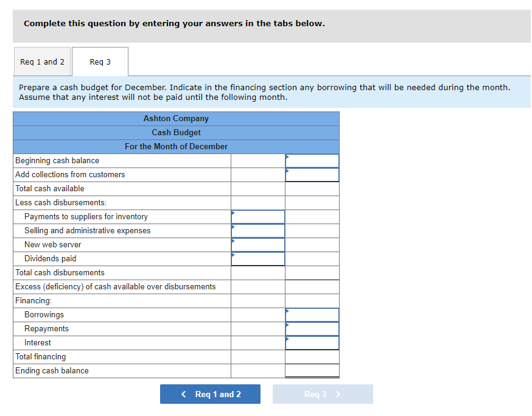
Task: Select Add collections from customers input field
Action: pyautogui.click(x=312, y=175)
